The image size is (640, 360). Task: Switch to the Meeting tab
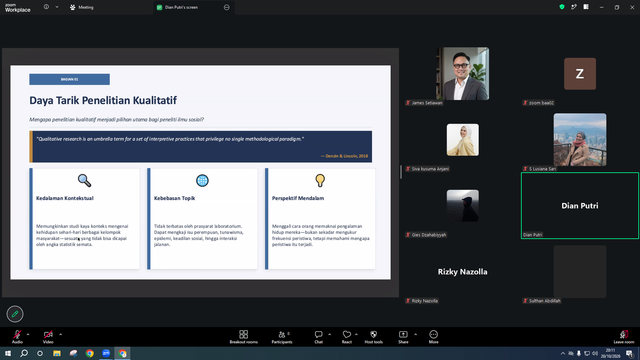point(82,7)
